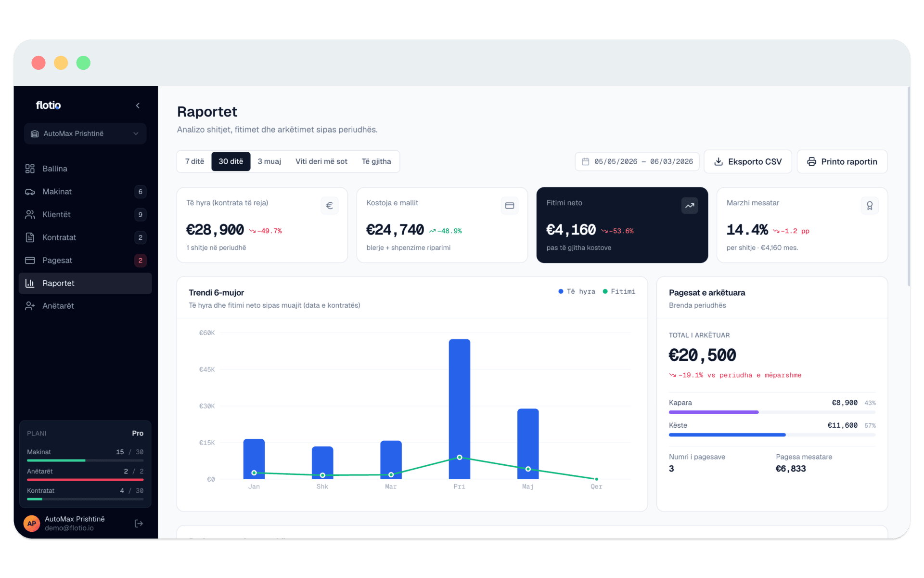Select the 7 ditë period option
The image size is (924, 578).
tap(194, 161)
